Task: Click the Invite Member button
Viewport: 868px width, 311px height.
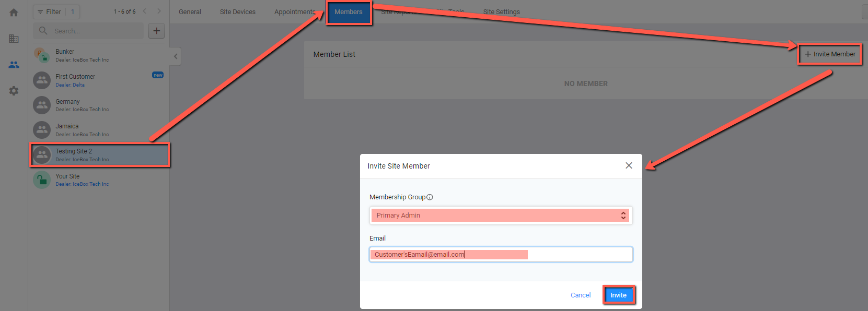Action: (x=830, y=54)
